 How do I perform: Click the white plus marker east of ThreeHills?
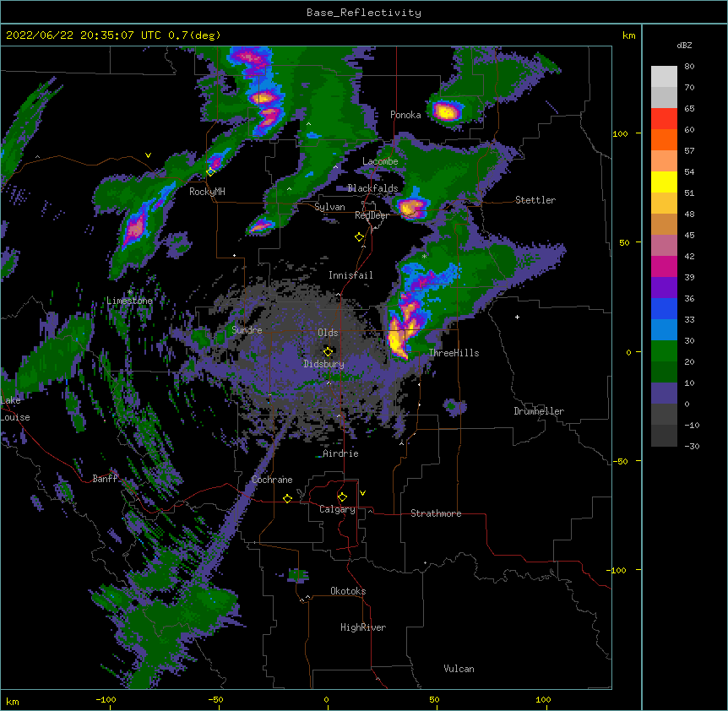pos(517,317)
